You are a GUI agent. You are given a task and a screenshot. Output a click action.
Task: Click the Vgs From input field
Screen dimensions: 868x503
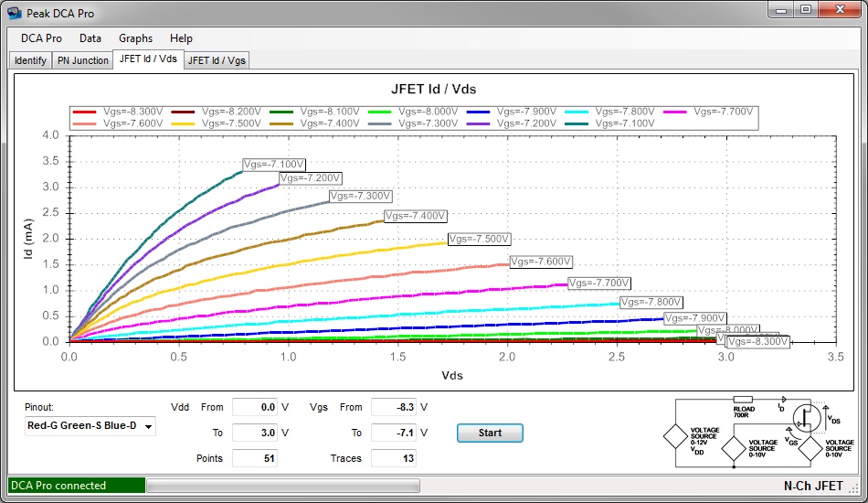click(394, 407)
